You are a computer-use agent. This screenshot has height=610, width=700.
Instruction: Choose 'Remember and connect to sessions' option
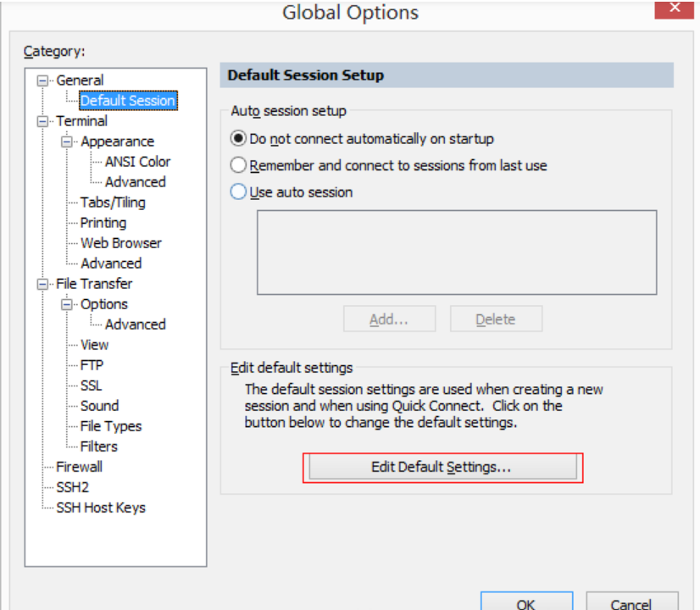(x=239, y=165)
